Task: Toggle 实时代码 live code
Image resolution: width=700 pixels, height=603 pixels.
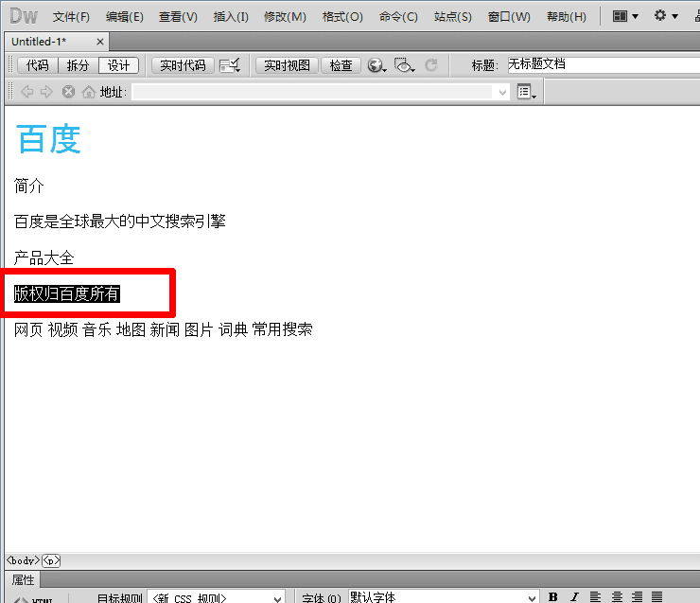Action: click(183, 65)
